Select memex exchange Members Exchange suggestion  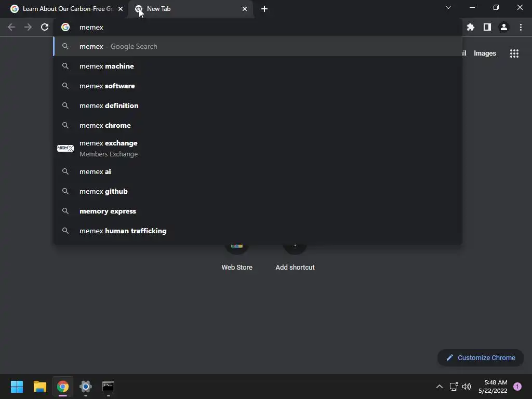click(258, 148)
